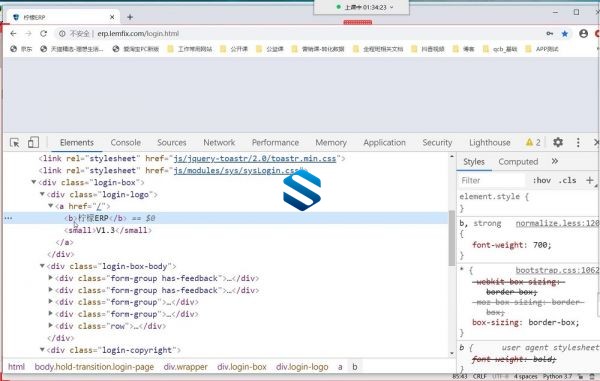Toggle the :hov element state panel
Screen dimensions: 600x381
(542, 180)
